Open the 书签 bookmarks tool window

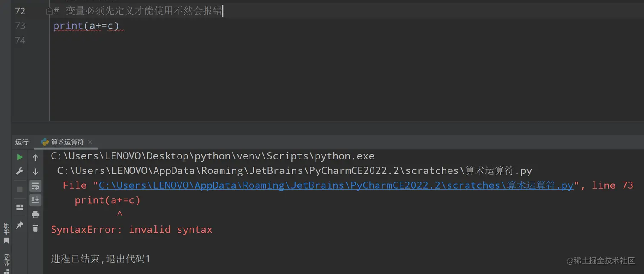point(6,233)
